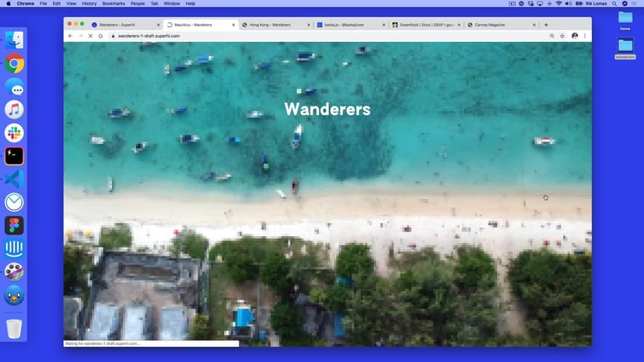Open a new tab with plus button
The width and height of the screenshot is (644, 362).
click(546, 25)
